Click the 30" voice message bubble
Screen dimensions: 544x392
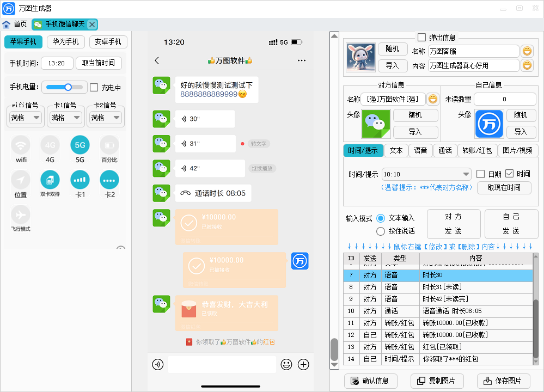(x=205, y=119)
